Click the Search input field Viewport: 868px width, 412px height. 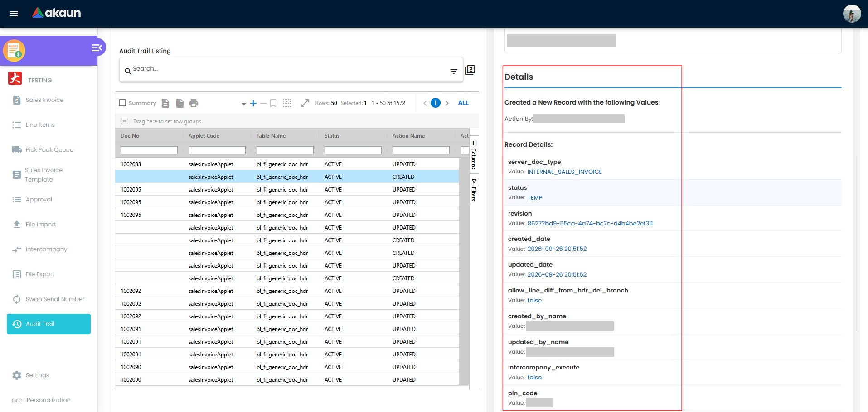[x=290, y=69]
